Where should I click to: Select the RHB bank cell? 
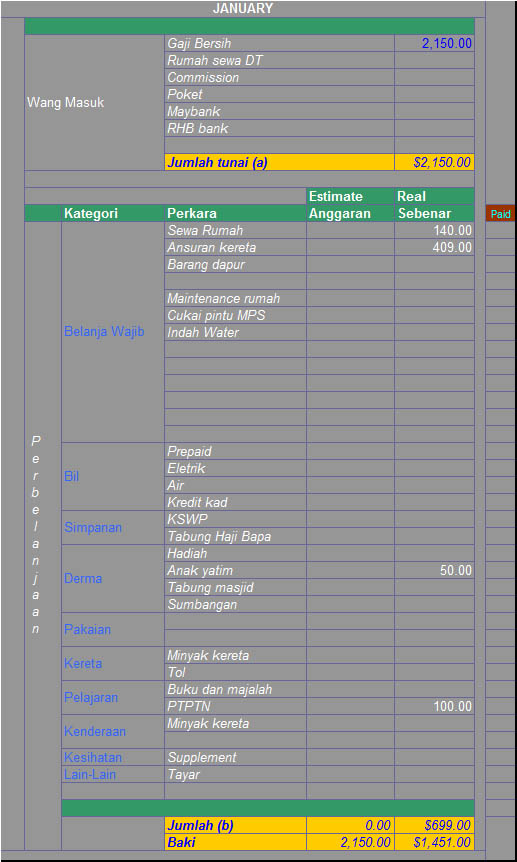click(279, 129)
